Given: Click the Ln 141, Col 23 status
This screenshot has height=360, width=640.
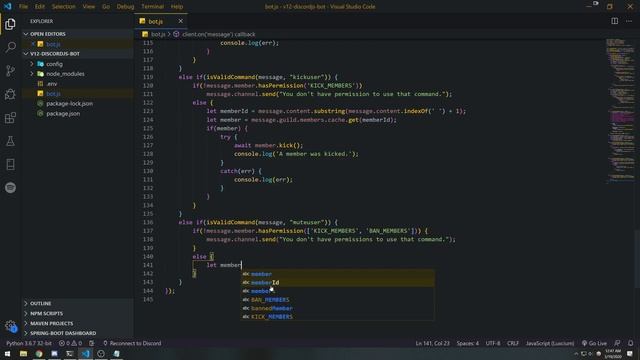Looking at the screenshot, I should (432, 343).
